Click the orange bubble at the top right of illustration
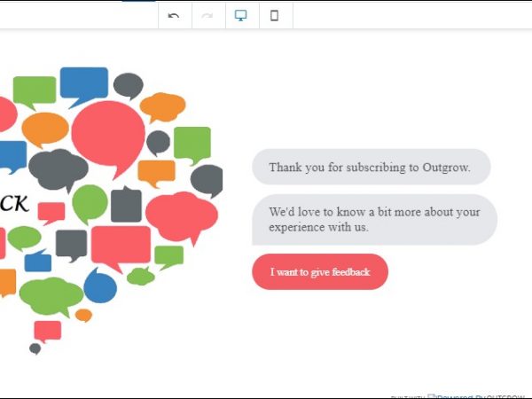 [x=162, y=106]
